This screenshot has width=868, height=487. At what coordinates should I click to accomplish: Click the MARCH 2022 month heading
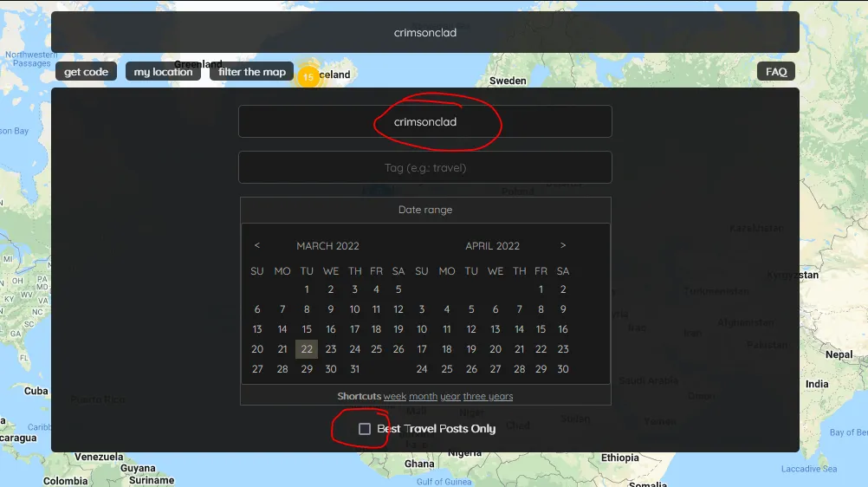point(327,245)
